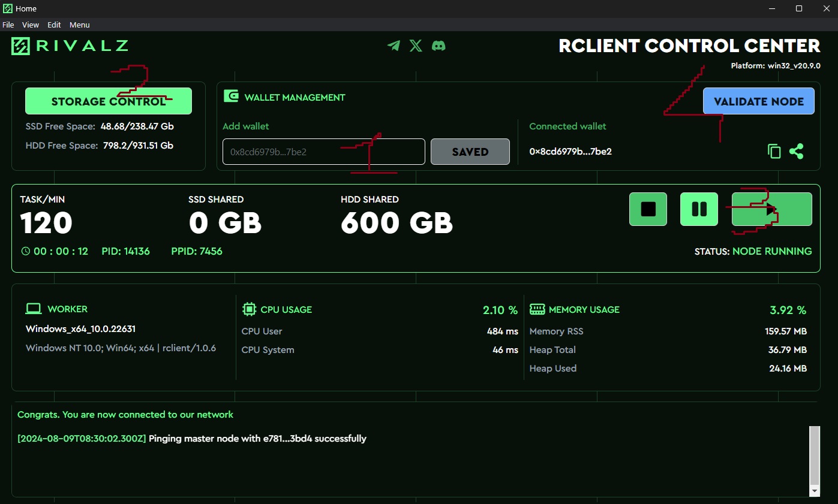Open the Discord link icon
This screenshot has height=504, width=838.
(x=438, y=46)
